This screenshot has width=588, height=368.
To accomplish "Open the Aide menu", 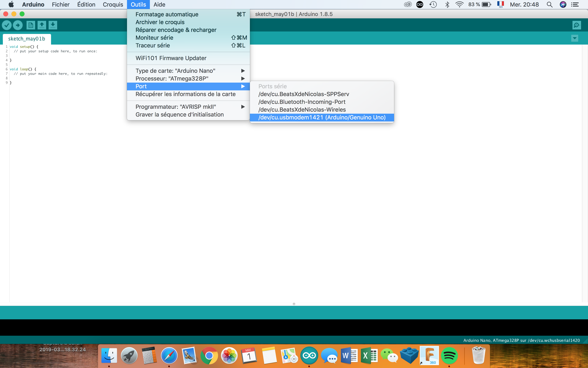I will pos(159,4).
